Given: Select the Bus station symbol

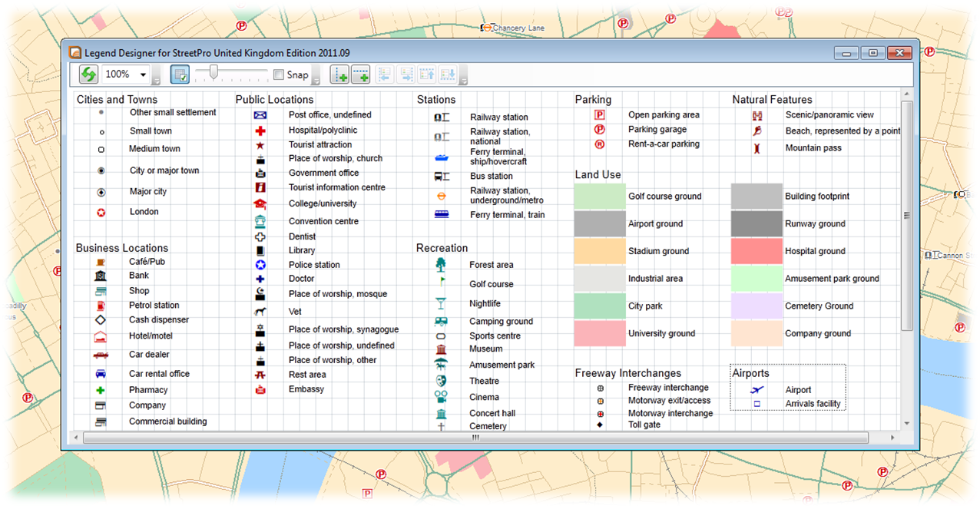Looking at the screenshot, I should [442, 177].
